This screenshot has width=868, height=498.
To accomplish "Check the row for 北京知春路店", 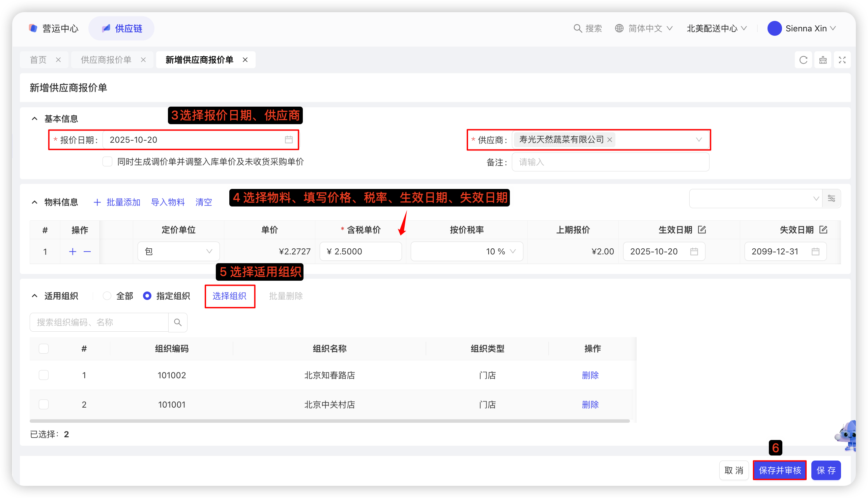I will [44, 375].
